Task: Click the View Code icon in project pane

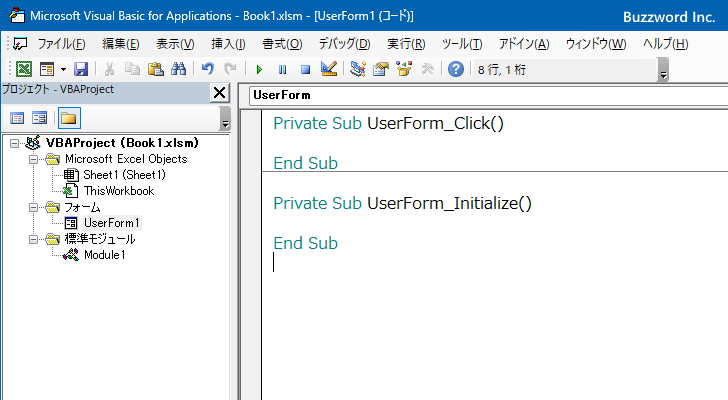Action: [x=17, y=118]
